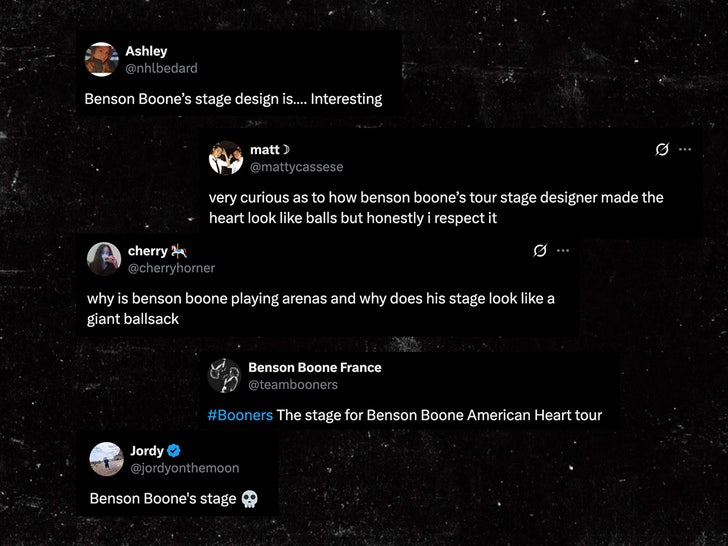
Task: Click the #Booners hashtag
Action: pyautogui.click(x=240, y=415)
